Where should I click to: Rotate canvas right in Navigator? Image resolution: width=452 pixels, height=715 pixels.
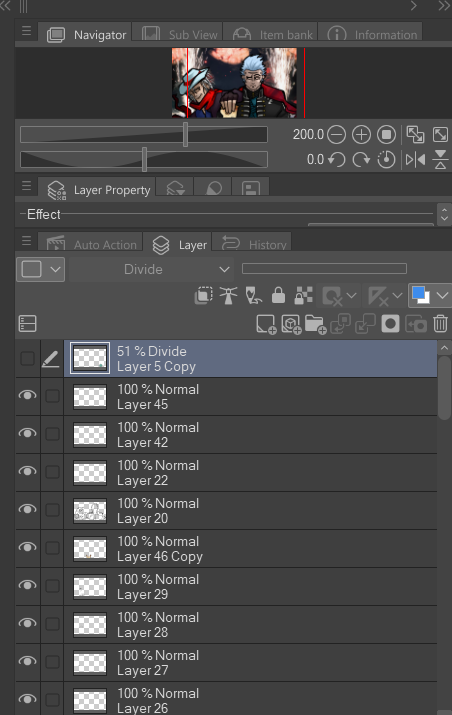point(361,160)
